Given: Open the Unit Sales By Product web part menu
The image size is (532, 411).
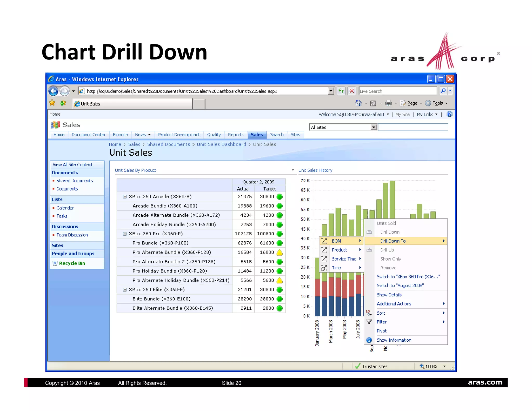Looking at the screenshot, I should 293,170.
